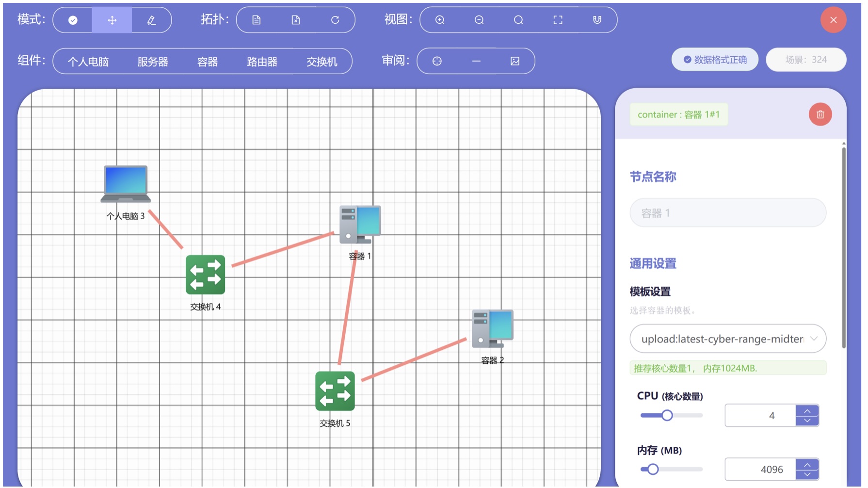
Task: Add a 服务器 component
Action: [x=153, y=62]
